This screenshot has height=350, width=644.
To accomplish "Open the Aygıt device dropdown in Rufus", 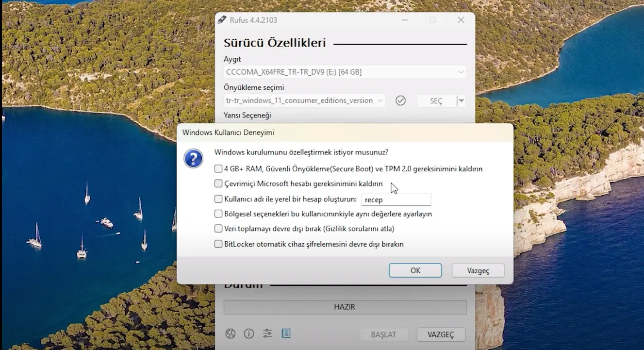I will tap(345, 72).
